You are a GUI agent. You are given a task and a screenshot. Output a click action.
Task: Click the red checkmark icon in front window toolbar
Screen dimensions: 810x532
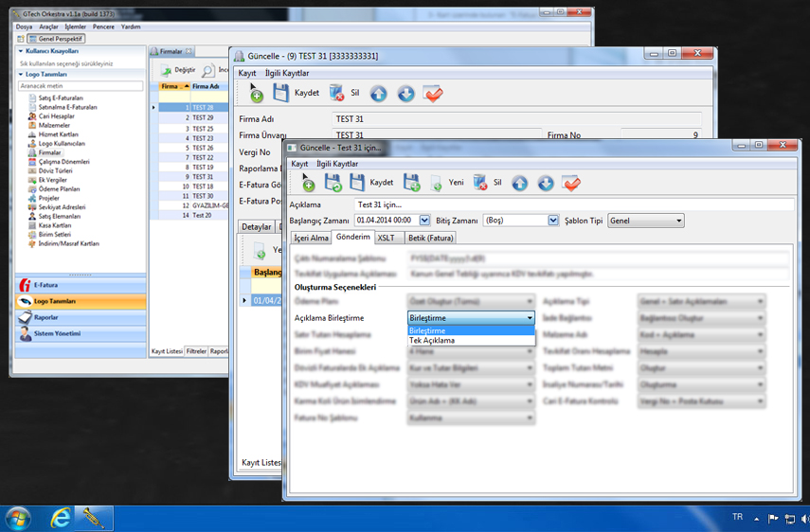pyautogui.click(x=571, y=183)
